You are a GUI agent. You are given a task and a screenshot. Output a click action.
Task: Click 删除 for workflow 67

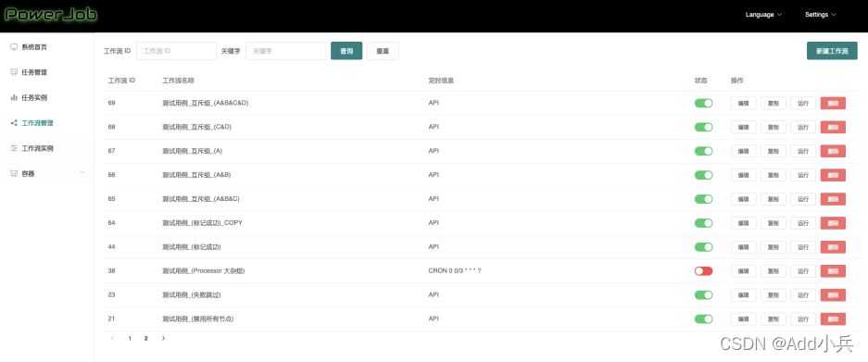tap(833, 151)
